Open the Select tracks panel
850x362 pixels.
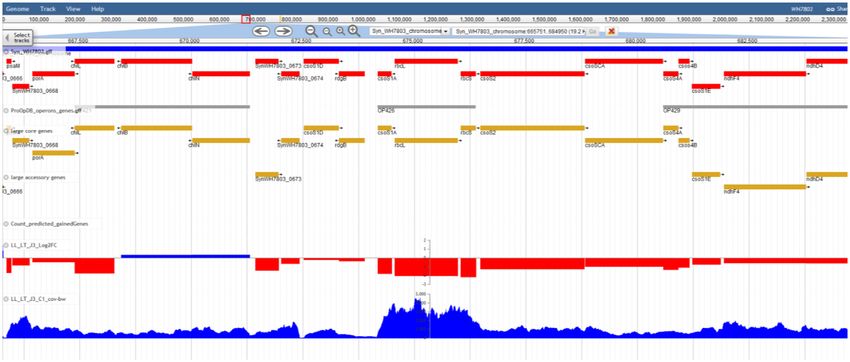coord(18,37)
